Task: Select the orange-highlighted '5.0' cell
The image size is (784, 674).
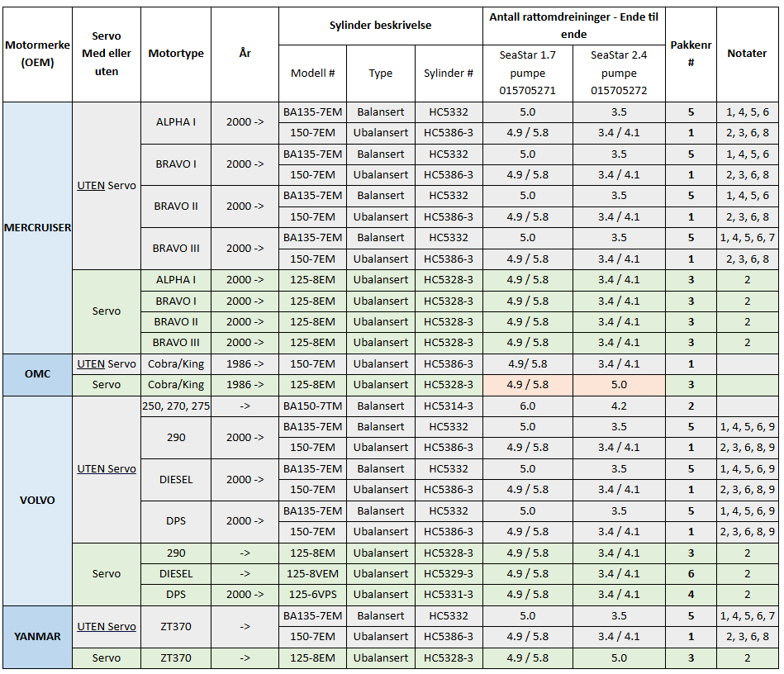Action: coord(619,385)
